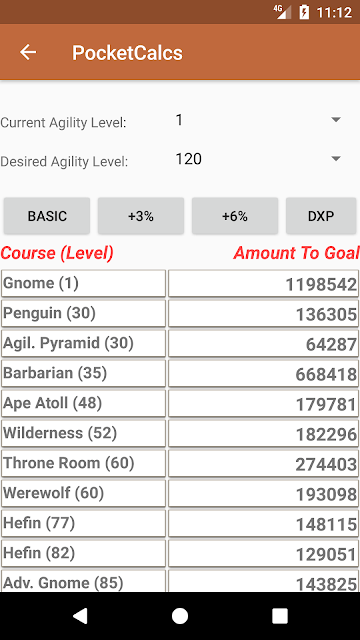Tap the +3% bonus button
This screenshot has height=640, width=360.
tap(141, 216)
